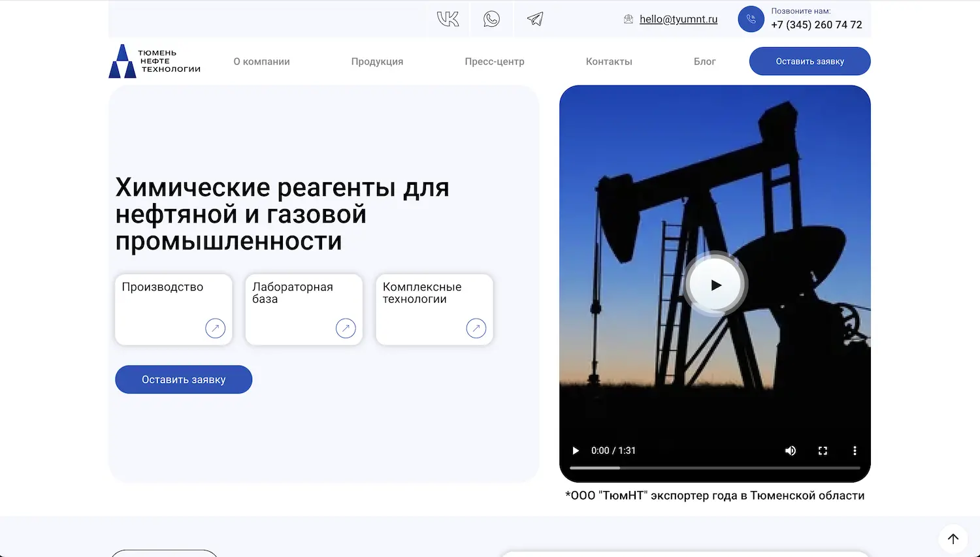This screenshot has height=557, width=980.
Task: Open the video's three-dot options menu
Action: click(855, 451)
